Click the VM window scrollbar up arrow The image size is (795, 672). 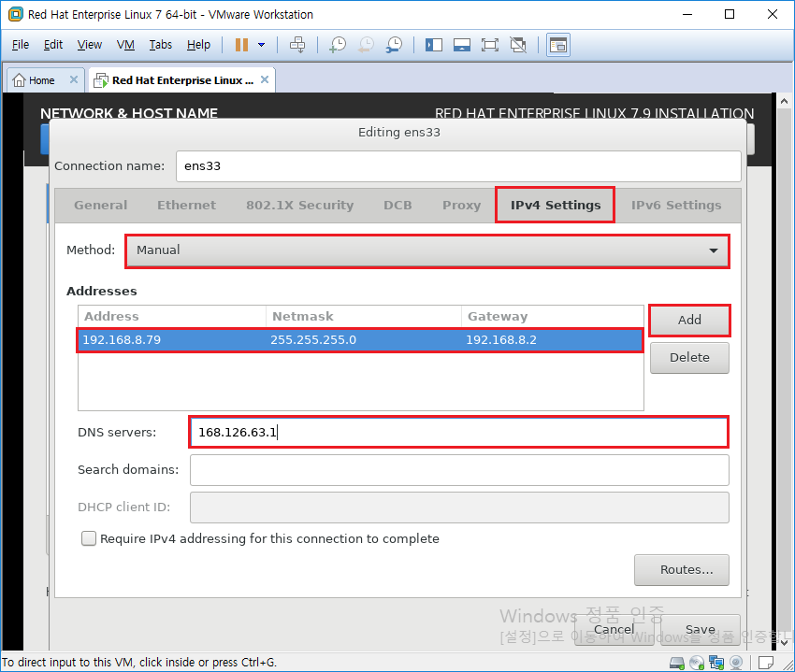coord(785,101)
